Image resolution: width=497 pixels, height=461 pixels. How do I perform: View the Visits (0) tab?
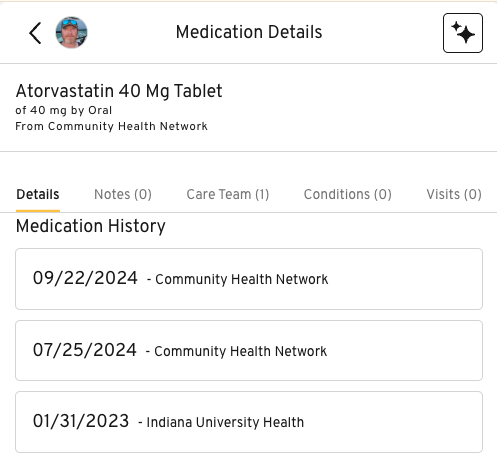tap(454, 194)
